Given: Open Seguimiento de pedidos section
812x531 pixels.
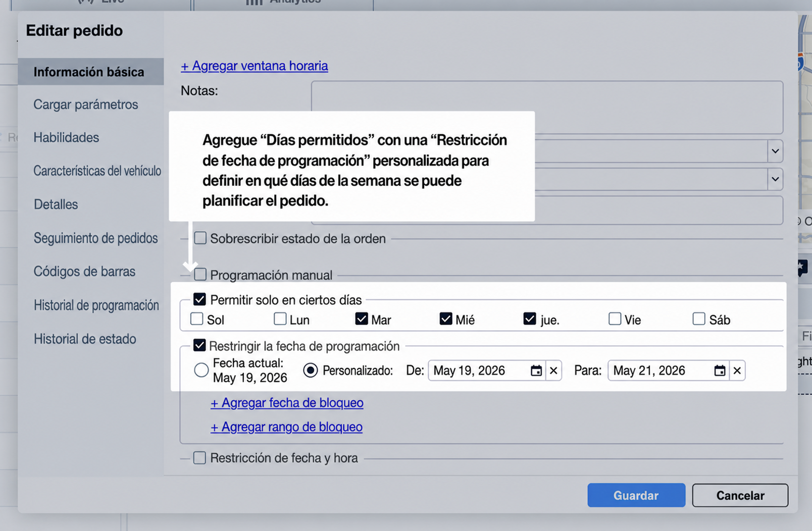Looking at the screenshot, I should tap(95, 238).
